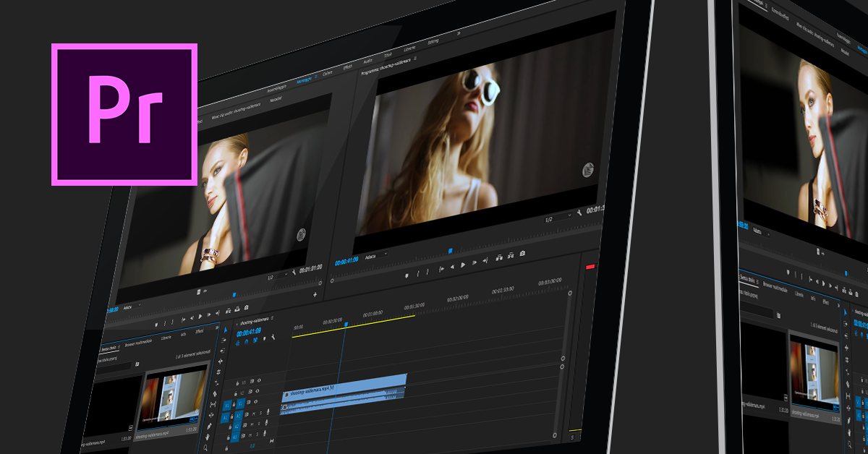Click timeline playhead marker
Viewport: 868px width, 454px height.
tap(346, 325)
